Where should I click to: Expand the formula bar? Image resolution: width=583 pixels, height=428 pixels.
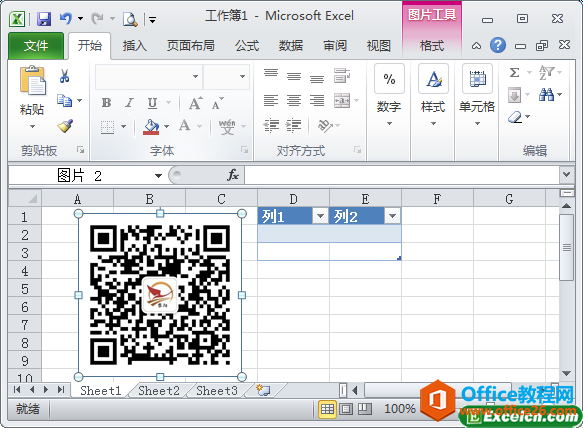click(566, 174)
